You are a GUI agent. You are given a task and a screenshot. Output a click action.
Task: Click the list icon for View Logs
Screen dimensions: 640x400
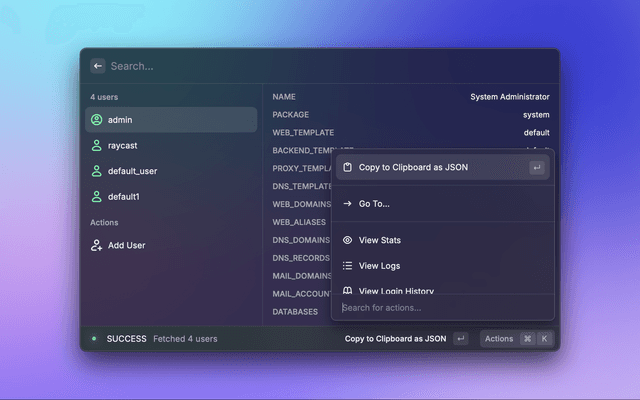pyautogui.click(x=347, y=266)
